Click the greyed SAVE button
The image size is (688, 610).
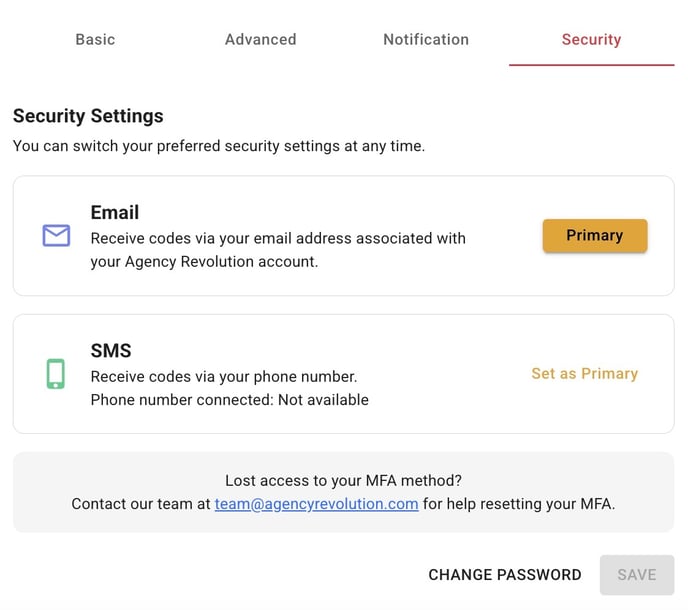pyautogui.click(x=637, y=575)
